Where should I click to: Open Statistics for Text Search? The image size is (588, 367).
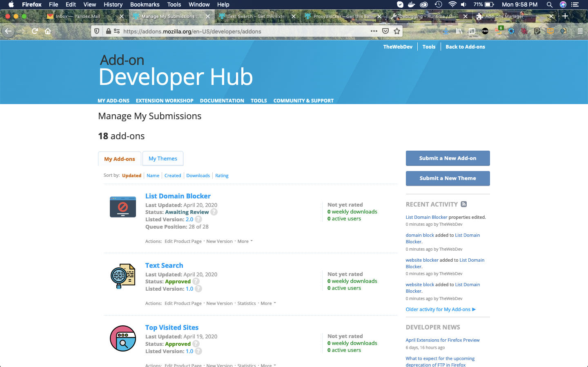[247, 303]
